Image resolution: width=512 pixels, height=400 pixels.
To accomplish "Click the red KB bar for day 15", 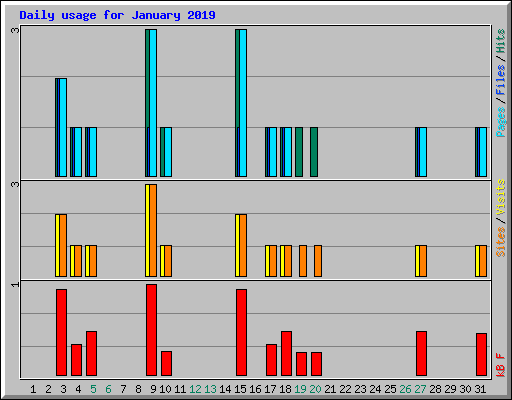I will tap(241, 333).
